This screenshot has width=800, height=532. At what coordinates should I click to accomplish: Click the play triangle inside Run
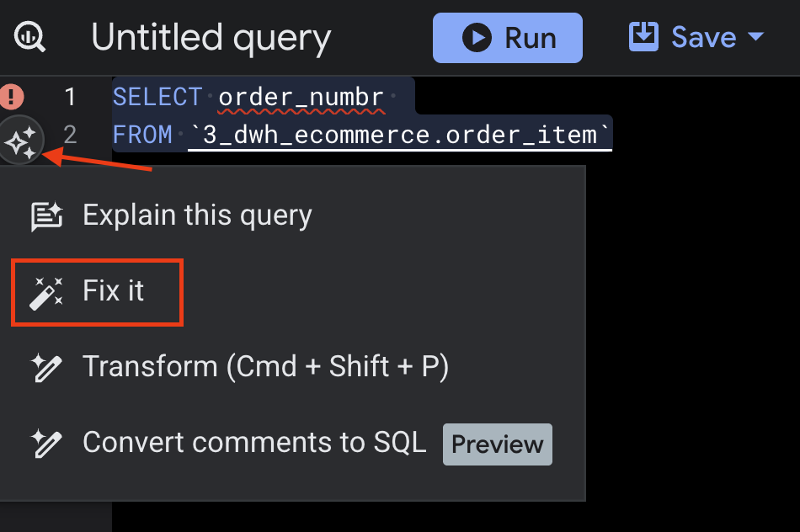(477, 38)
